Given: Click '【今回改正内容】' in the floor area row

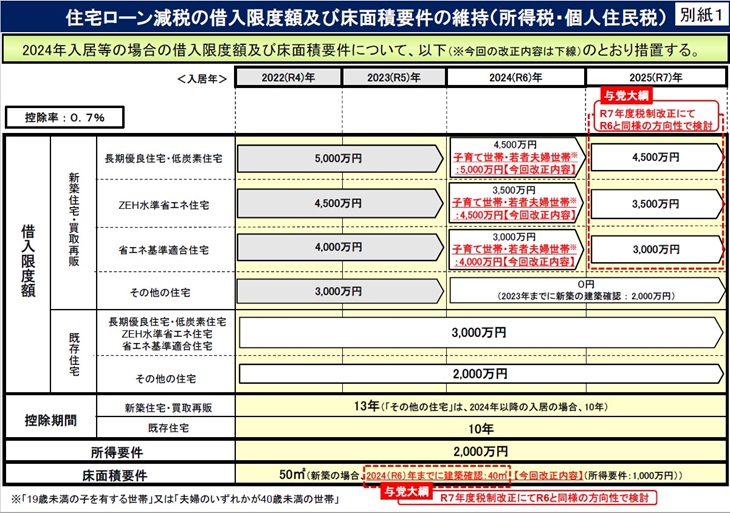Looking at the screenshot, I should point(548,475).
